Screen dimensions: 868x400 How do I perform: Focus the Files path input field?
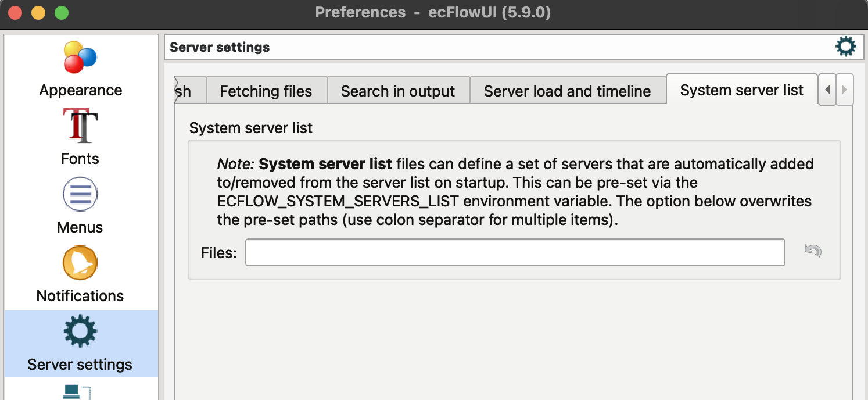(515, 252)
